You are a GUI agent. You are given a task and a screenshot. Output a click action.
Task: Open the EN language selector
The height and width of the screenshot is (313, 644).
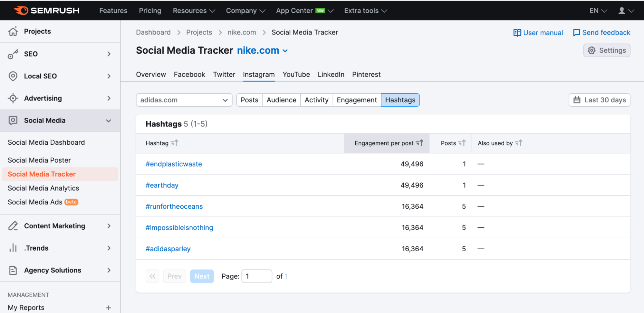pyautogui.click(x=598, y=11)
